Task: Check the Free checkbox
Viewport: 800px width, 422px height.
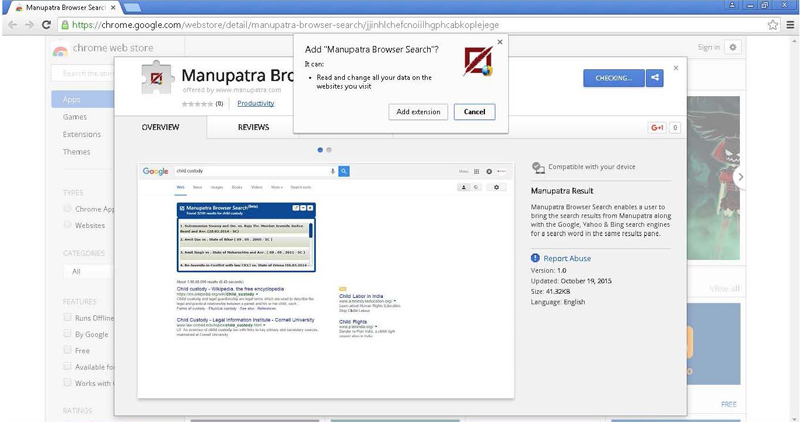Action: pos(67,350)
